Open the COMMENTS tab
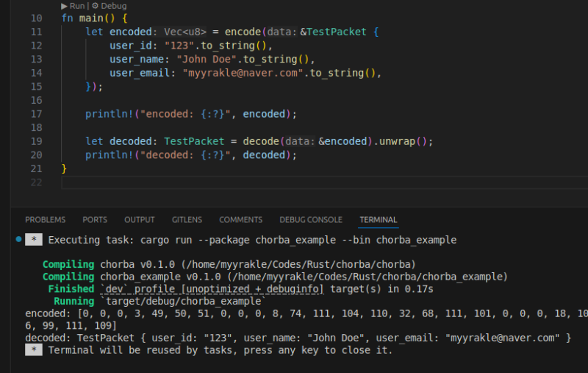Viewport: 588px width, 373px height. pos(241,220)
